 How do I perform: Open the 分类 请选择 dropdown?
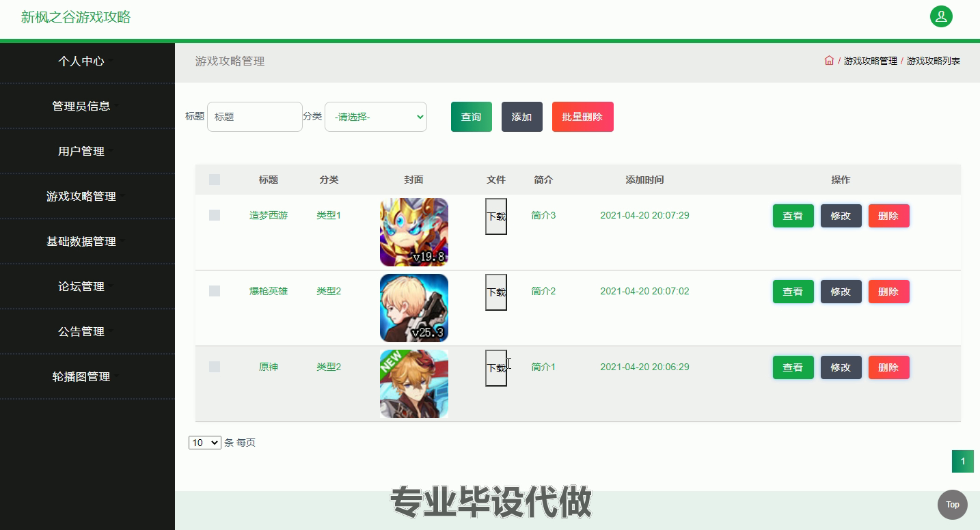tap(376, 117)
